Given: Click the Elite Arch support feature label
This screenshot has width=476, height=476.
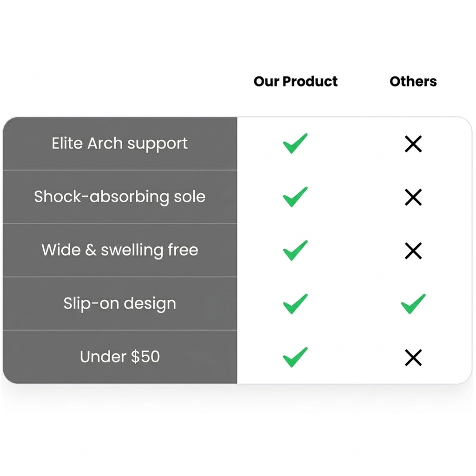Looking at the screenshot, I should click(x=119, y=144).
